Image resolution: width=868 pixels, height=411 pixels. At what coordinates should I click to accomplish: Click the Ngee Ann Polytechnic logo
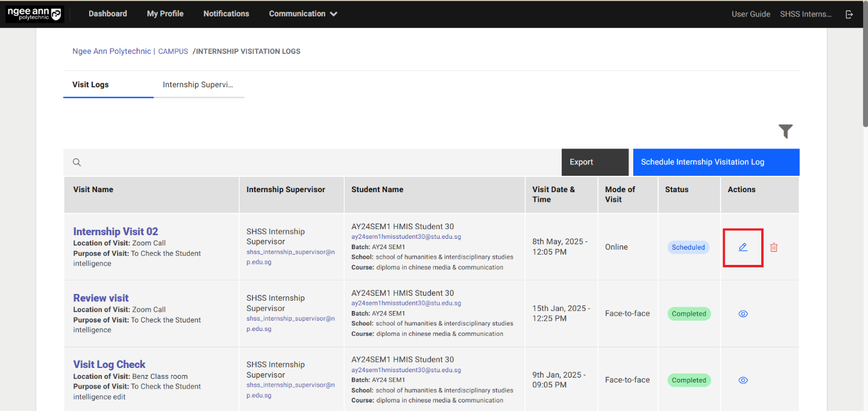click(x=35, y=14)
